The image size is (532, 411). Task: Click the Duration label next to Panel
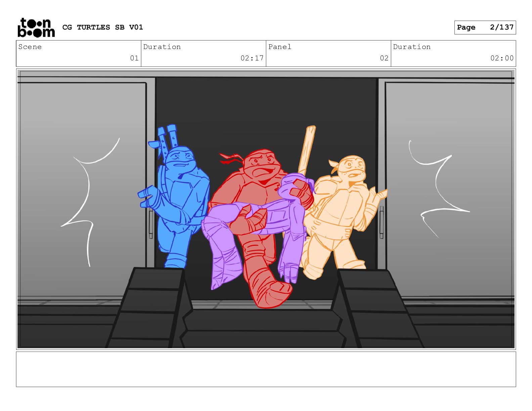click(x=412, y=47)
